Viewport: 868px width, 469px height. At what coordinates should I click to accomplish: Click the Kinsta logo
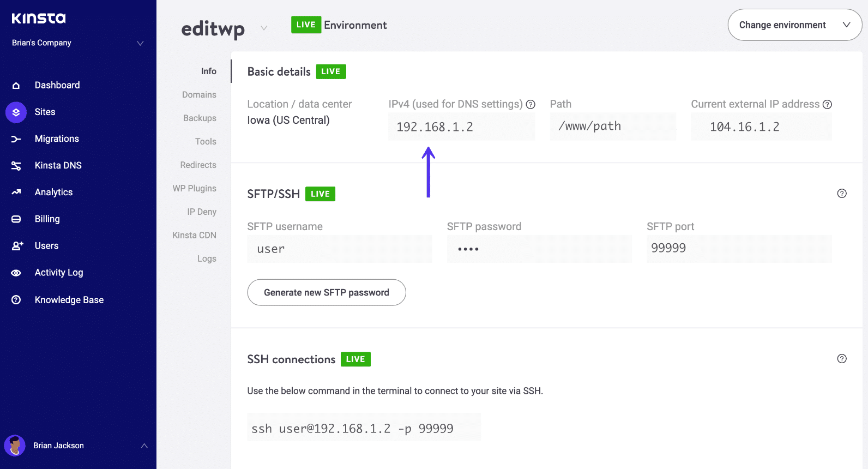click(x=39, y=19)
